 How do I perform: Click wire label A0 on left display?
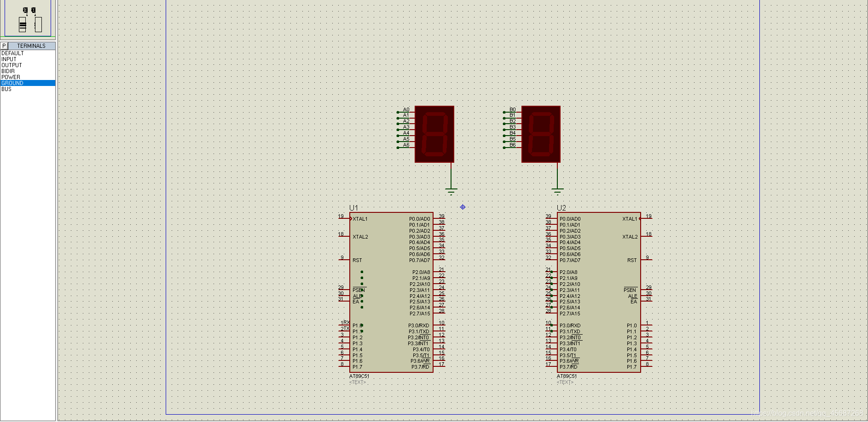pos(406,109)
